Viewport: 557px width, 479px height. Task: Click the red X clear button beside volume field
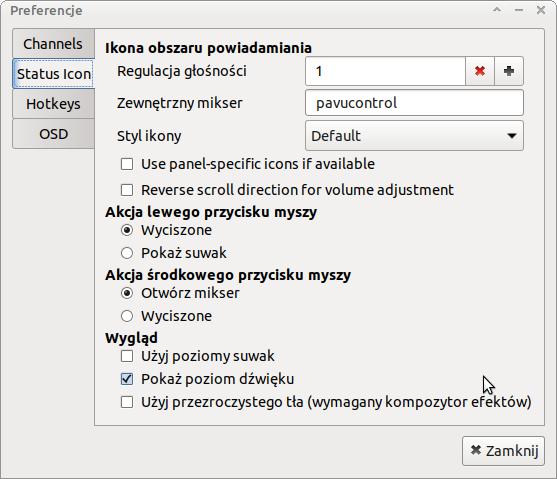tap(480, 71)
